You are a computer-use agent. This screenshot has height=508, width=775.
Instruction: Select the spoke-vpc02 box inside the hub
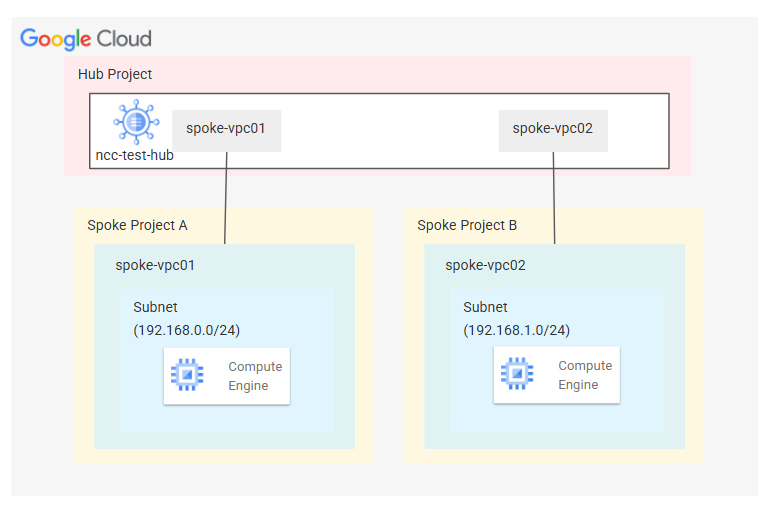click(x=552, y=129)
